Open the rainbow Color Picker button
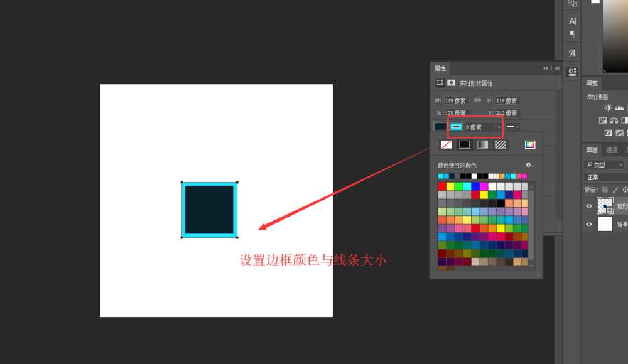This screenshot has width=628, height=364. 530,144
